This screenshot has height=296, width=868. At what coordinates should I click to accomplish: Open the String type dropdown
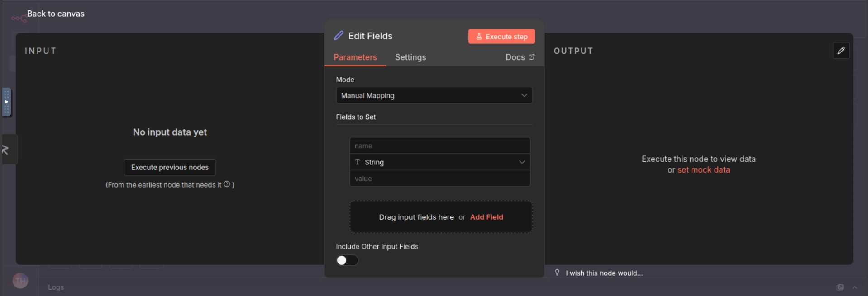(440, 162)
